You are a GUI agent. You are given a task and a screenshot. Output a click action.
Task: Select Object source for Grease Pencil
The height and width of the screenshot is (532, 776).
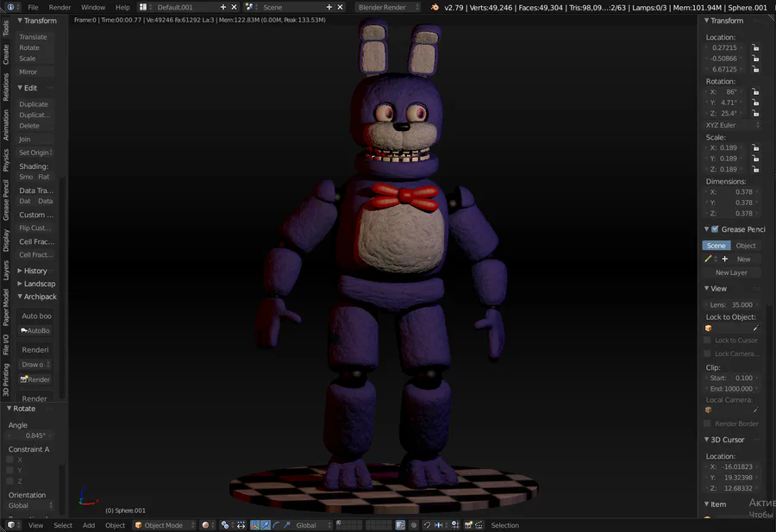745,246
